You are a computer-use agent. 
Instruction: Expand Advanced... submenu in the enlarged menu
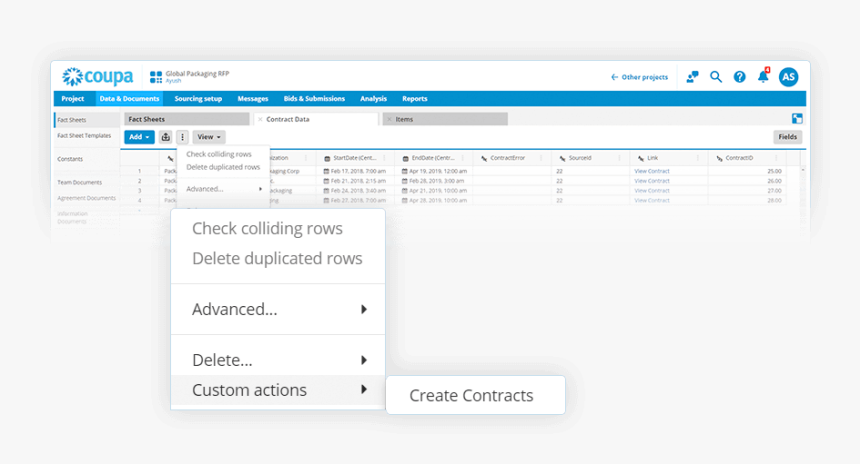pyautogui.click(x=278, y=309)
